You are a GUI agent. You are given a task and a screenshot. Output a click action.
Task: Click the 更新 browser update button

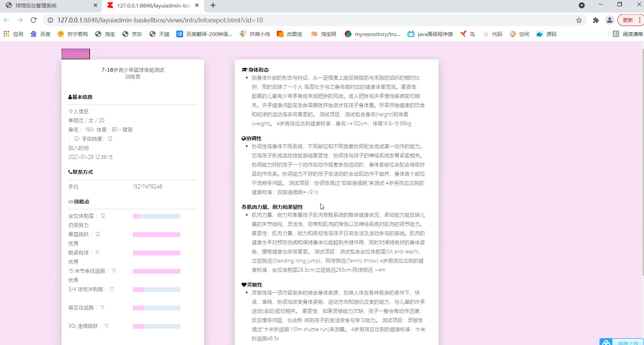point(627,20)
